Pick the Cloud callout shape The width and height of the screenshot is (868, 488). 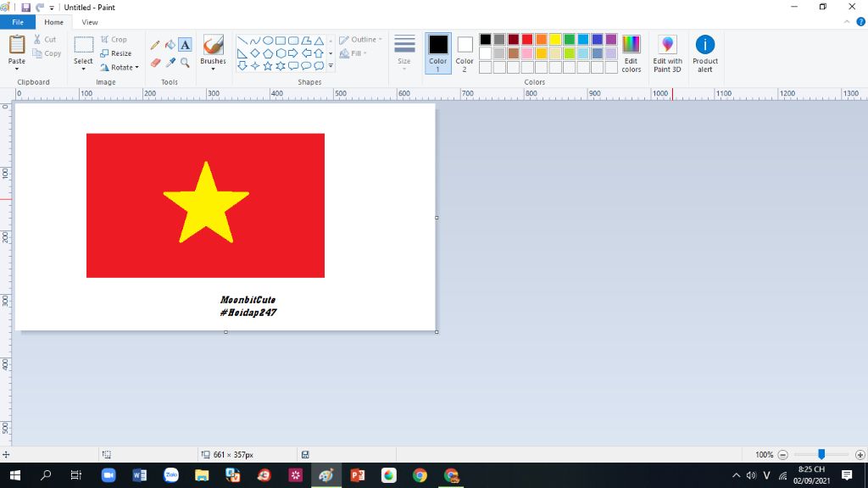[319, 66]
